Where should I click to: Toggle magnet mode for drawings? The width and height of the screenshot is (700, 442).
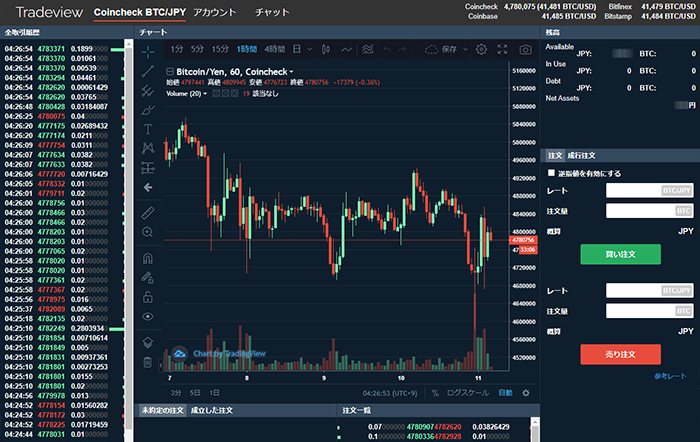tap(148, 258)
